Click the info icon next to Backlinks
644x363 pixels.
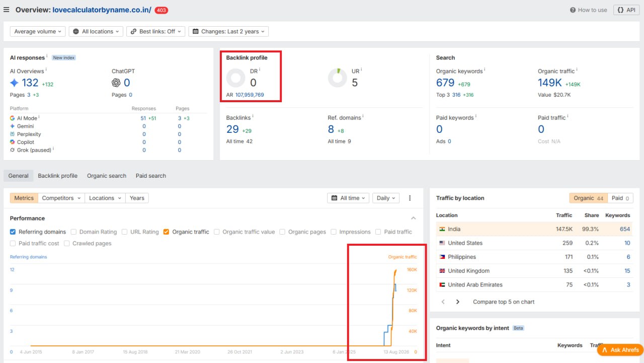253,116
